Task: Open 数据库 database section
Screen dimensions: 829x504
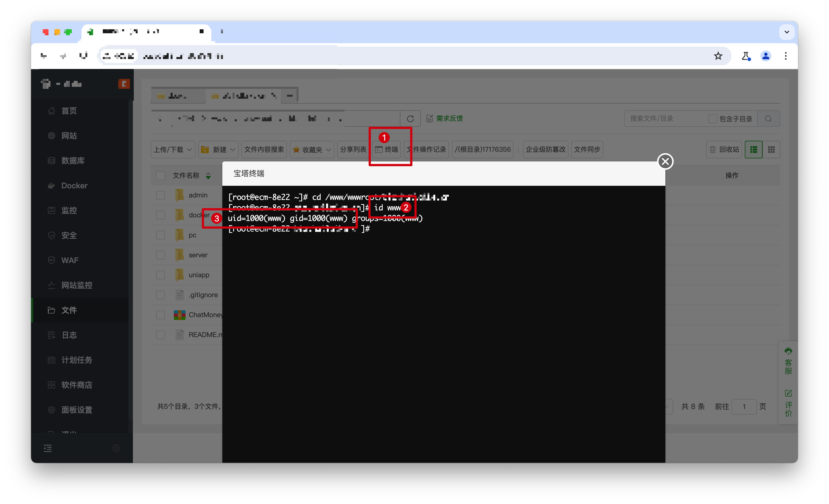Action: coord(73,161)
